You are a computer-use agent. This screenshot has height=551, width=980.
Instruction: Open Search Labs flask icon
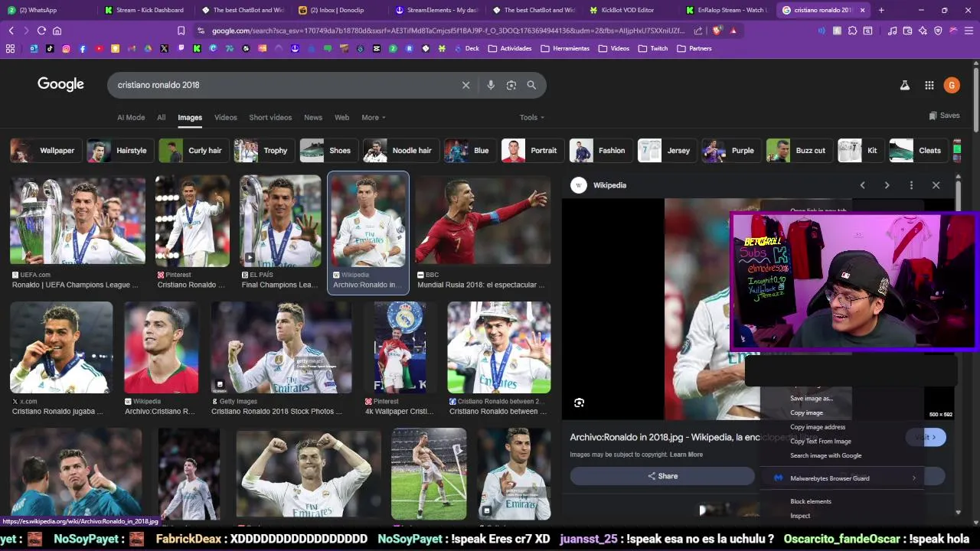pos(905,86)
